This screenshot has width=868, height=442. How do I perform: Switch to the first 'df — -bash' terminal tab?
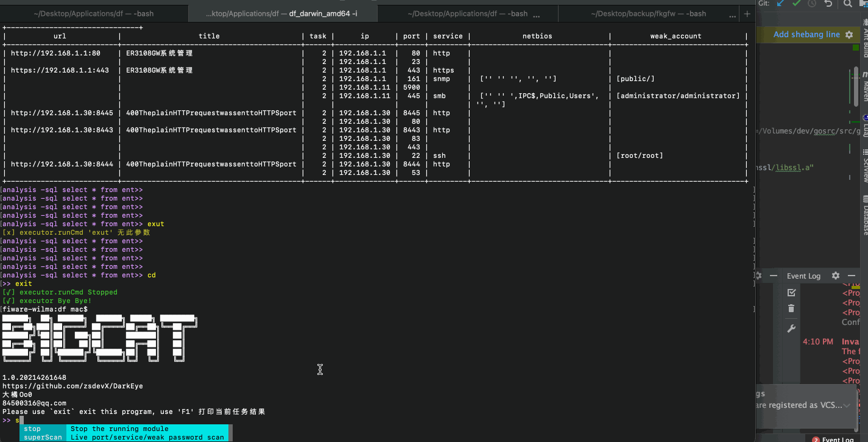(94, 13)
